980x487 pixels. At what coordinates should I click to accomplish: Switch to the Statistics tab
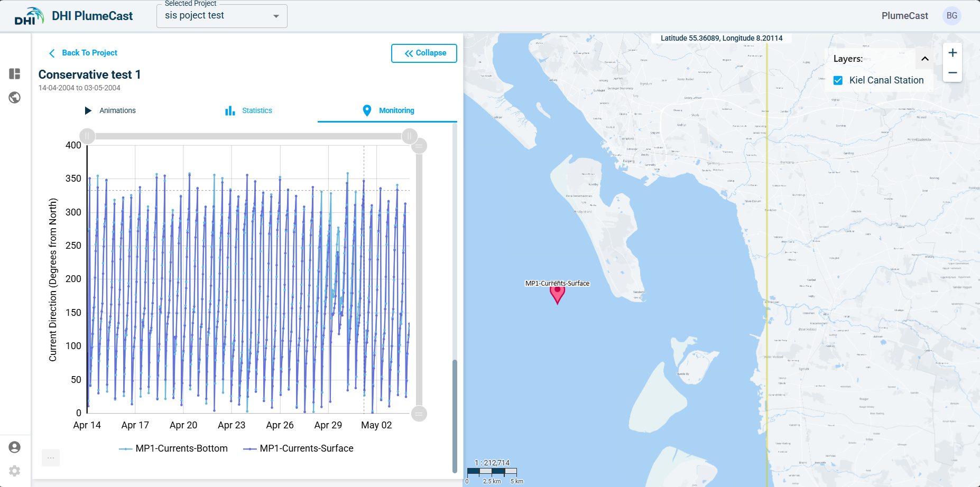249,110
